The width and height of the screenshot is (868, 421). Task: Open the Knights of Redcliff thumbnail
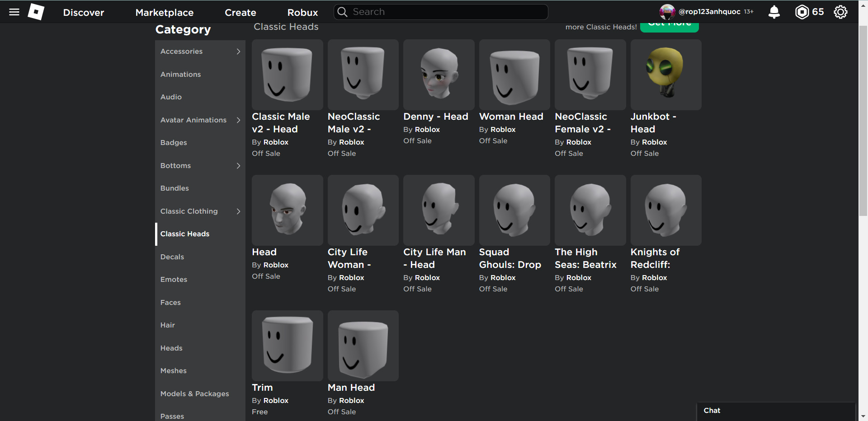[x=666, y=210]
